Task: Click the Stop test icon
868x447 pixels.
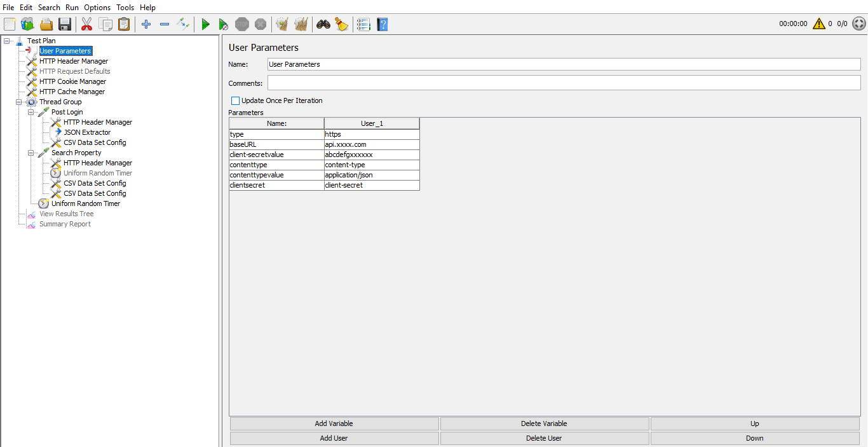Action: pos(242,24)
